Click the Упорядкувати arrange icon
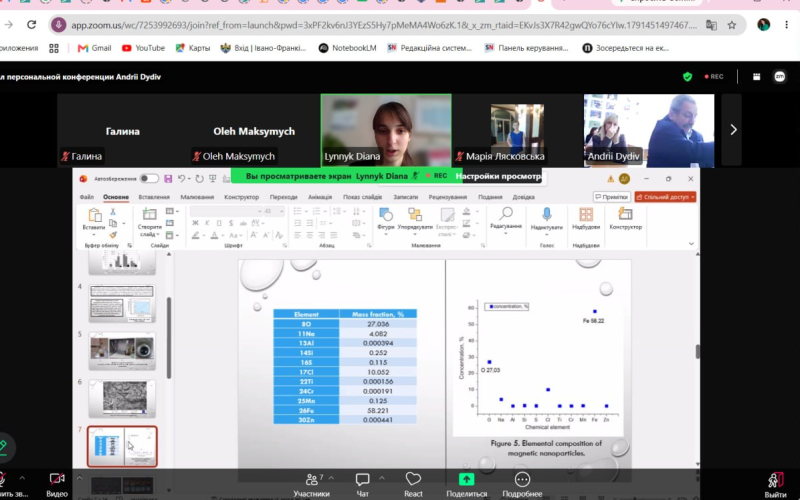Image resolution: width=800 pixels, height=500 pixels. [x=415, y=214]
